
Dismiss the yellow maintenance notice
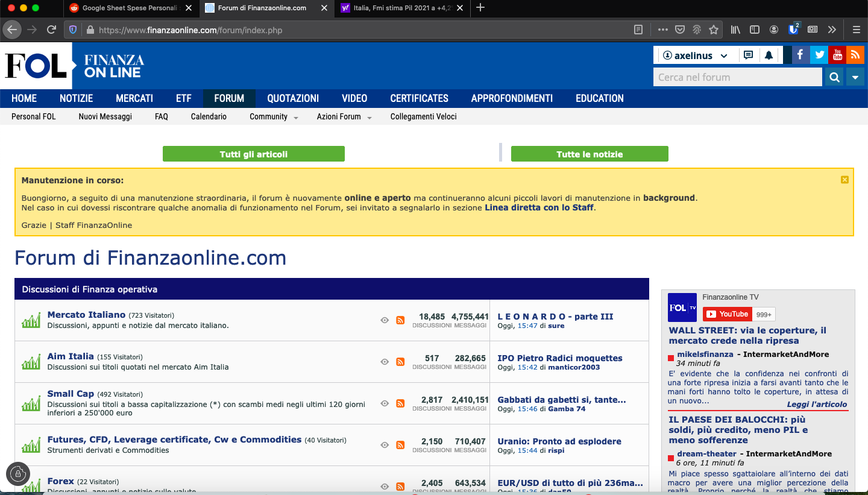click(844, 180)
